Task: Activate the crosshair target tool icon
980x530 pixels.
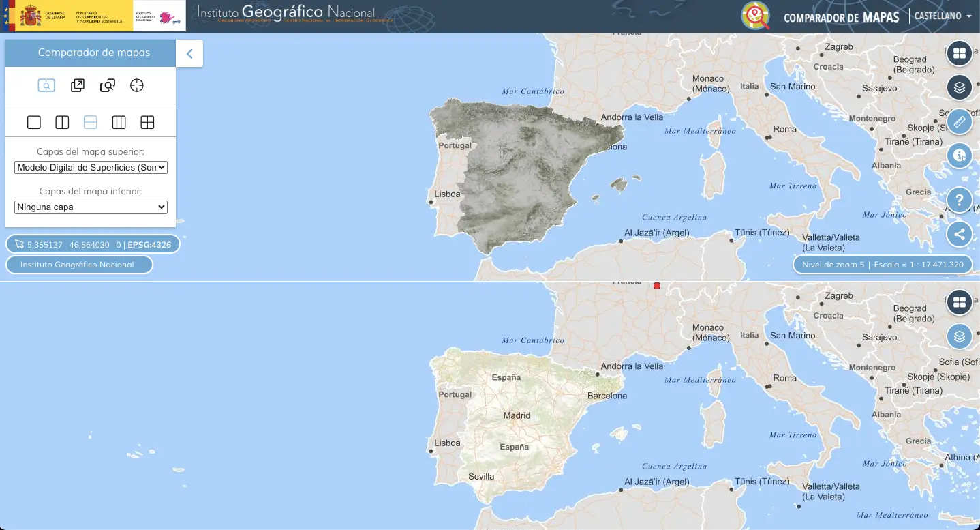Action: tap(137, 85)
